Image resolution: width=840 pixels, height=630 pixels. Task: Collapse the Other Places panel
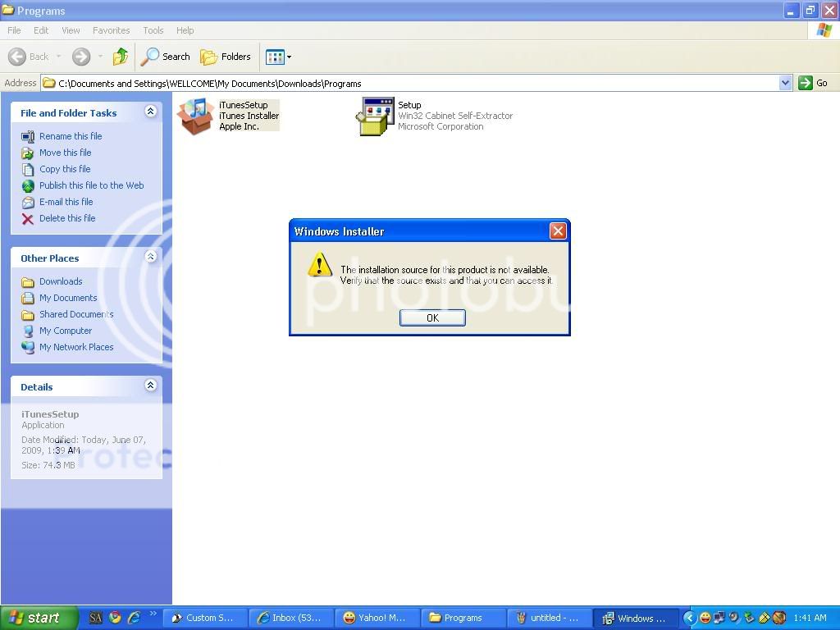pyautogui.click(x=151, y=257)
